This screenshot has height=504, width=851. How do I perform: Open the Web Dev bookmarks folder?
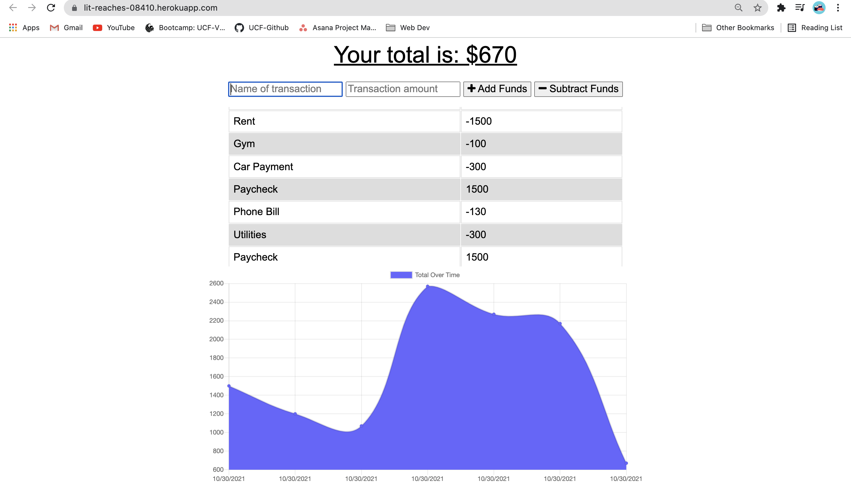coord(407,27)
